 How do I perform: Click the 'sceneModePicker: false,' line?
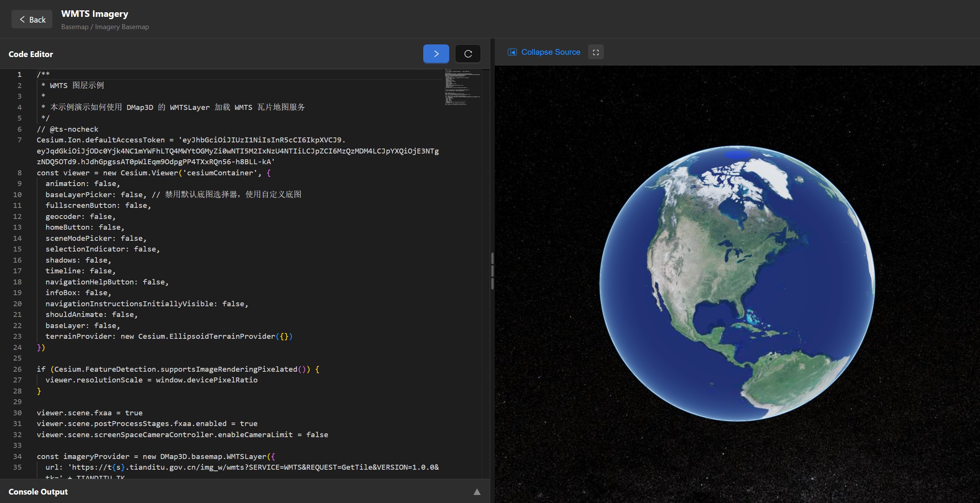pyautogui.click(x=96, y=238)
